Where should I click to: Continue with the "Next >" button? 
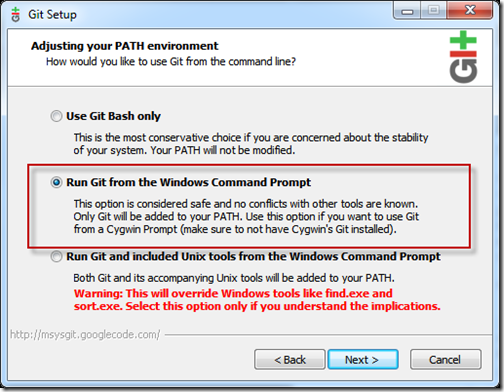(x=363, y=360)
